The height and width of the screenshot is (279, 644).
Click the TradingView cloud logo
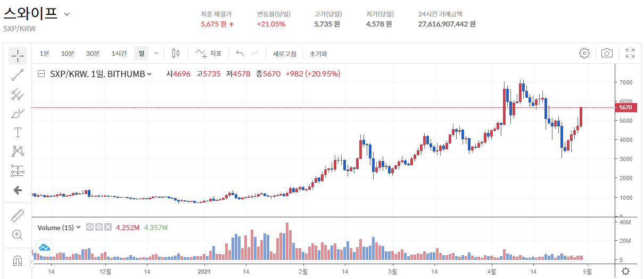pos(44,248)
